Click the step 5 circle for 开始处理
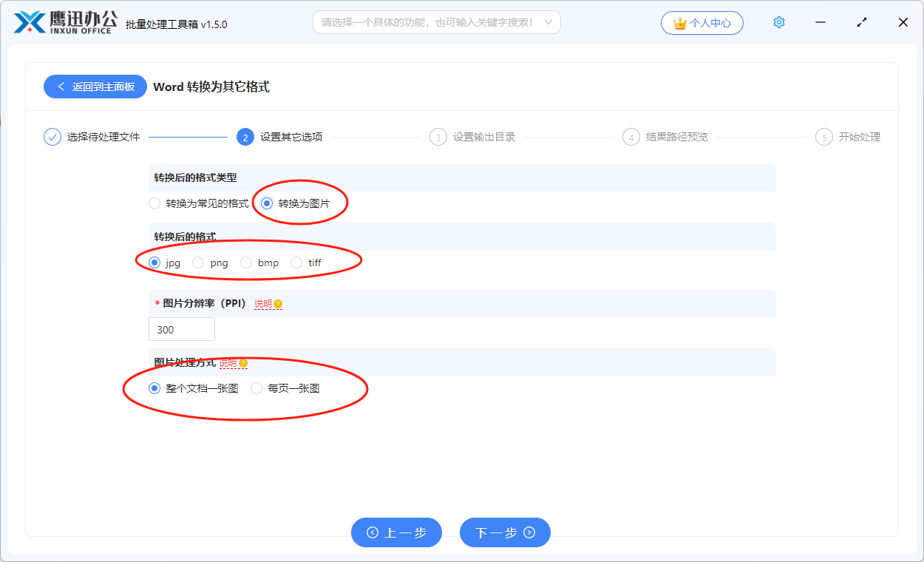 tap(823, 137)
